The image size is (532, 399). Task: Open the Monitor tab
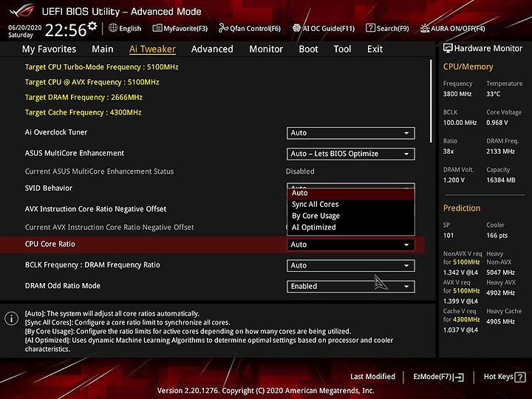coord(266,50)
